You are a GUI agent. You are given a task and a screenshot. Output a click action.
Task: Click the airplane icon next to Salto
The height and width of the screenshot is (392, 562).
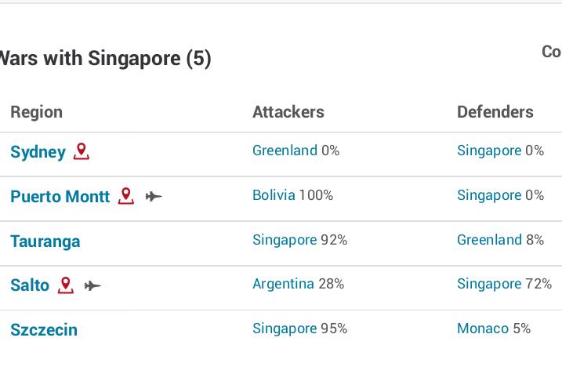92,286
